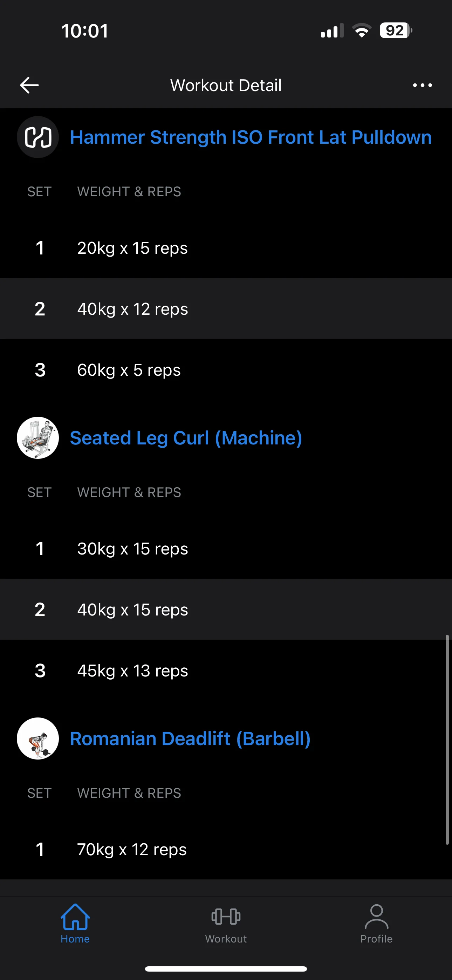The image size is (452, 980).
Task: Switch to the Profile tab label
Action: coord(376,939)
